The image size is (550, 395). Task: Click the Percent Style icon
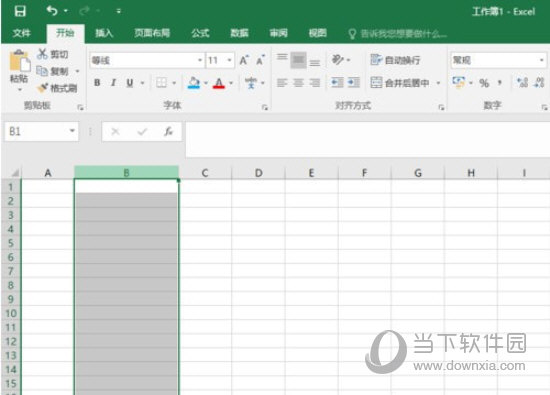pyautogui.click(x=484, y=83)
